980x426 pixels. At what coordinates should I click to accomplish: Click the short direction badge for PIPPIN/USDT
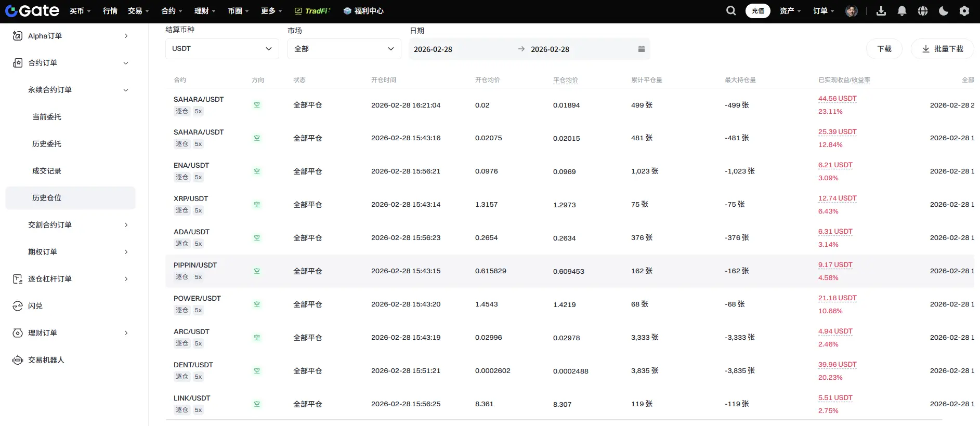click(x=257, y=271)
